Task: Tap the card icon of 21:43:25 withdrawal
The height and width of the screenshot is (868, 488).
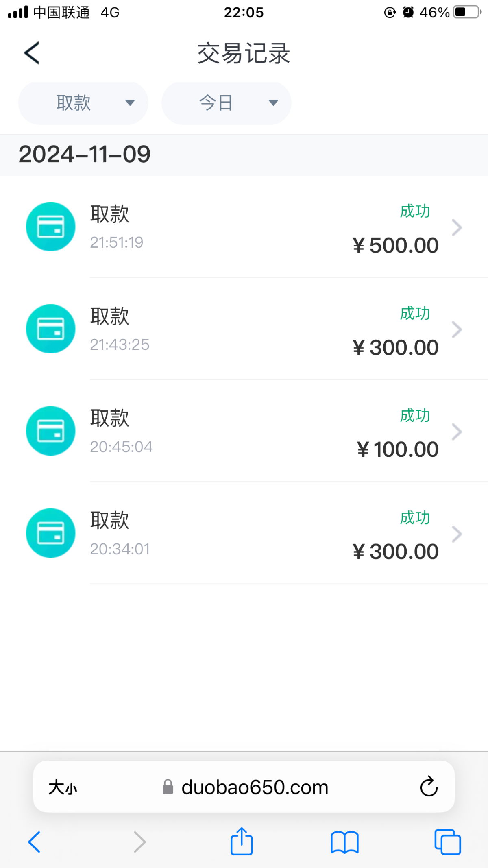Action: pos(50,329)
